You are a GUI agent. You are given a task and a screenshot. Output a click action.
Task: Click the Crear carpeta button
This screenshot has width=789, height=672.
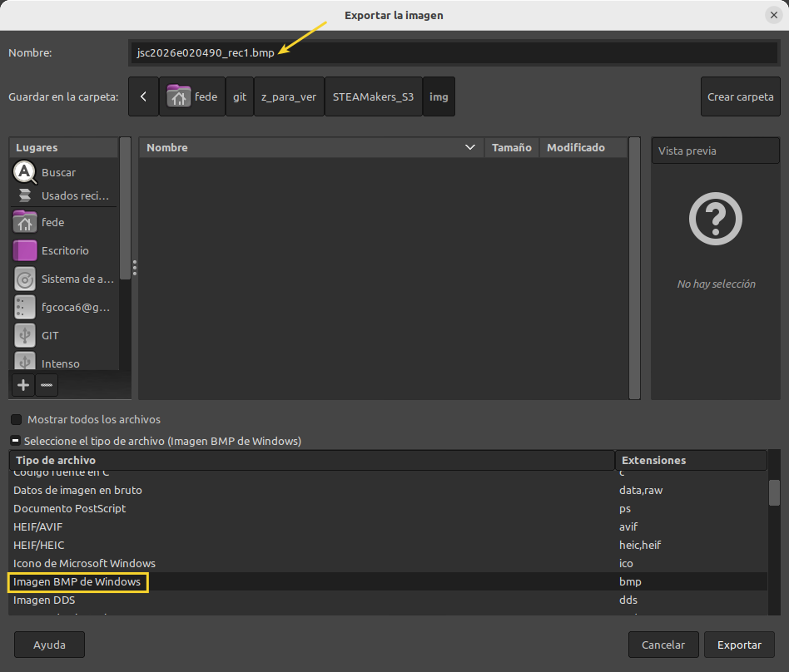tap(740, 97)
